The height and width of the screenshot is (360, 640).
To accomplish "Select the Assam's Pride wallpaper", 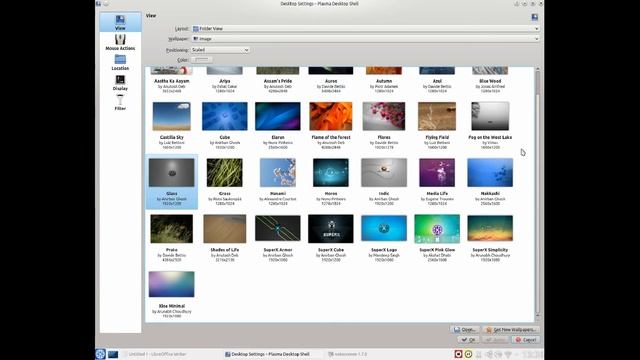I will tap(278, 80).
